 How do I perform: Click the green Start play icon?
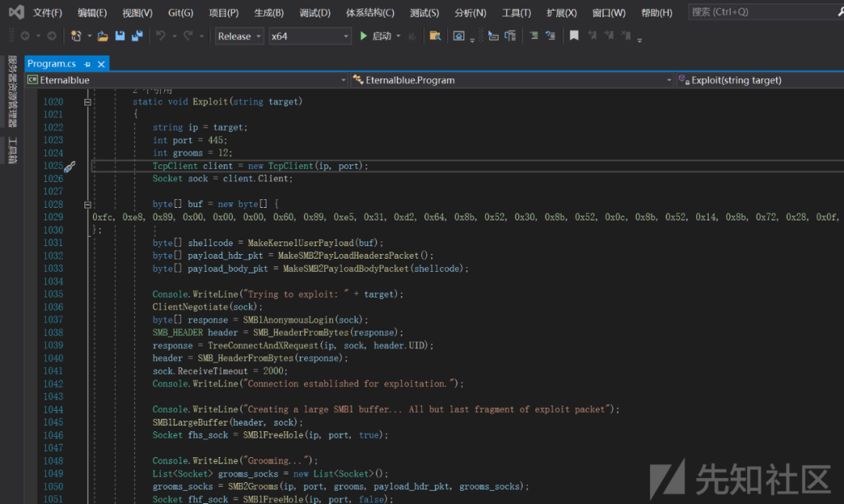click(363, 36)
